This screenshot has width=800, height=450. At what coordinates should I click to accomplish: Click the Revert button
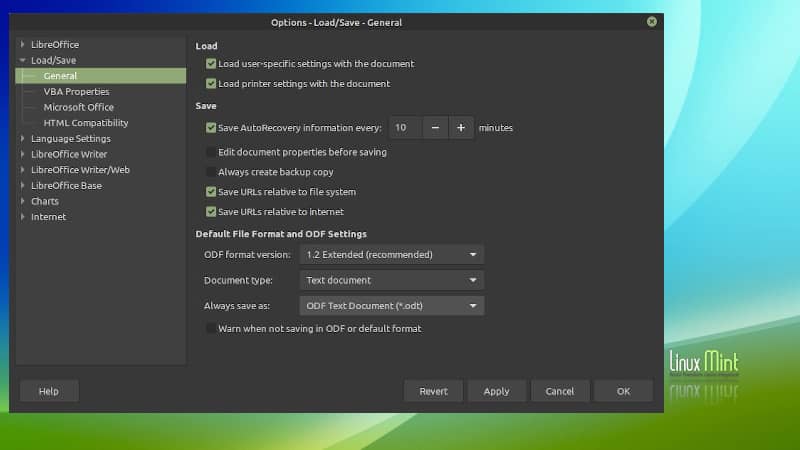click(433, 391)
